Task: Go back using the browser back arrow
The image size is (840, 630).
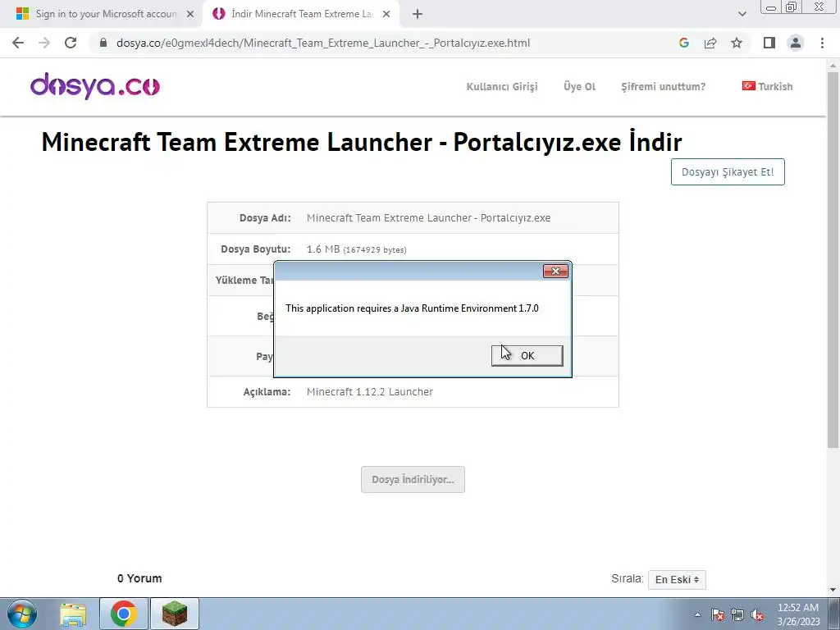Action: pos(18,43)
